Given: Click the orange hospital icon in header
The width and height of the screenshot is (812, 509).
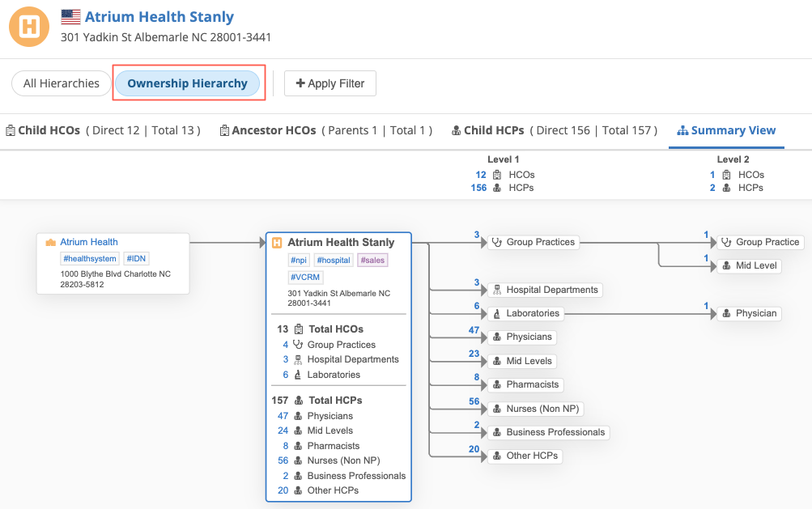Looking at the screenshot, I should (x=29, y=26).
